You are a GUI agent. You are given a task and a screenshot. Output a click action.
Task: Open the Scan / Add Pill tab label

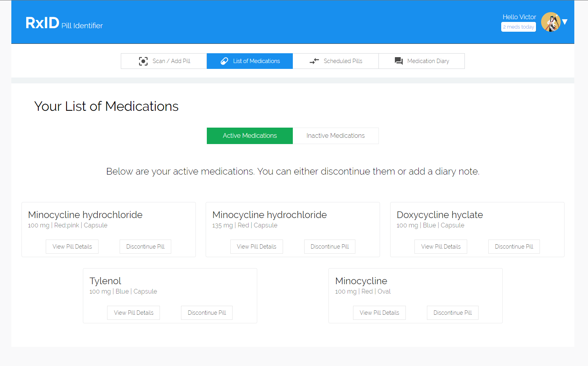click(171, 61)
